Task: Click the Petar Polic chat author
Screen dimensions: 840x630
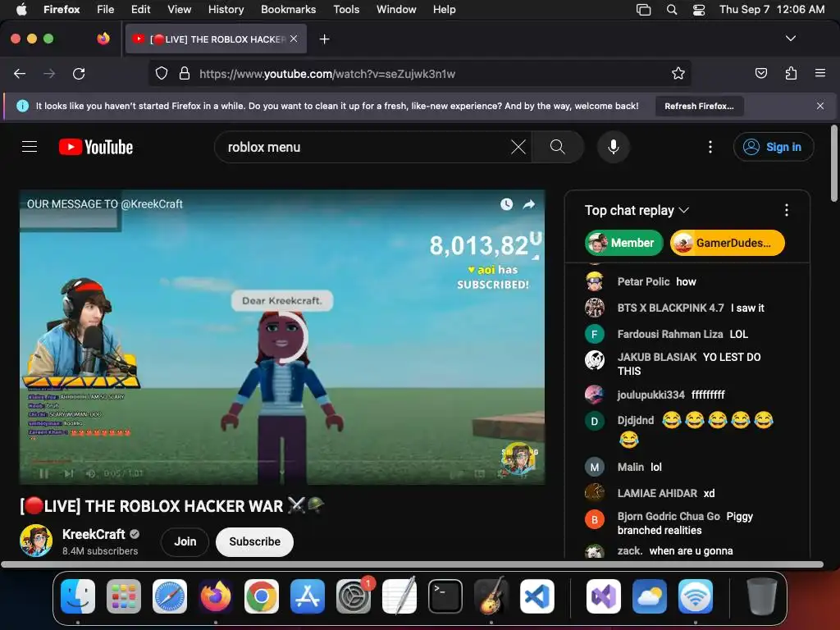Action: coord(643,282)
